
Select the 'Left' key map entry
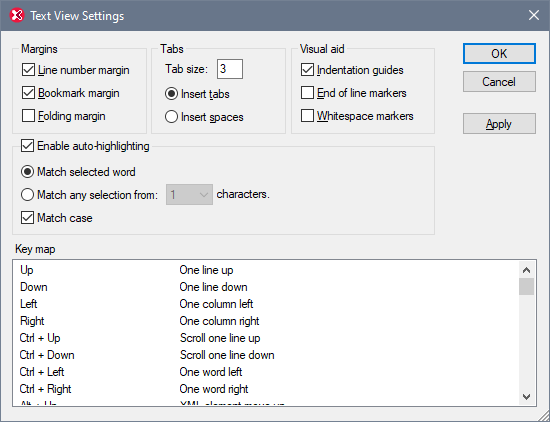pyautogui.click(x=266, y=304)
